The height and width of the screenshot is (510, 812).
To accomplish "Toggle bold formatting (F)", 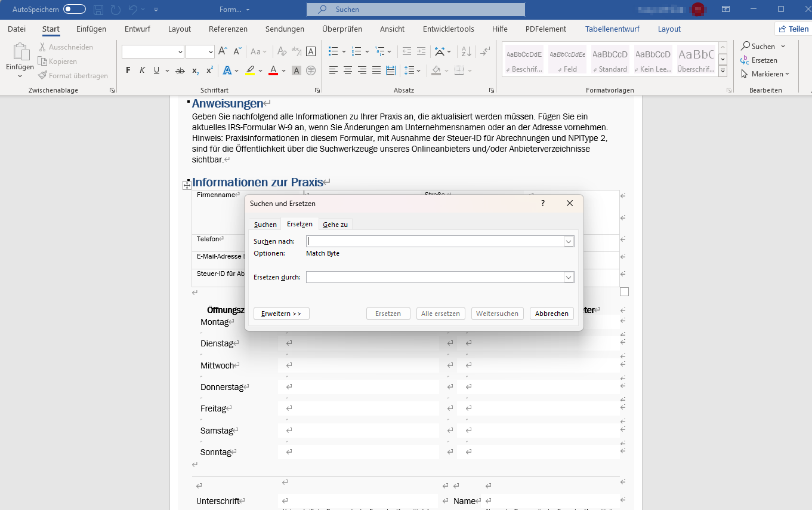I will pyautogui.click(x=128, y=70).
